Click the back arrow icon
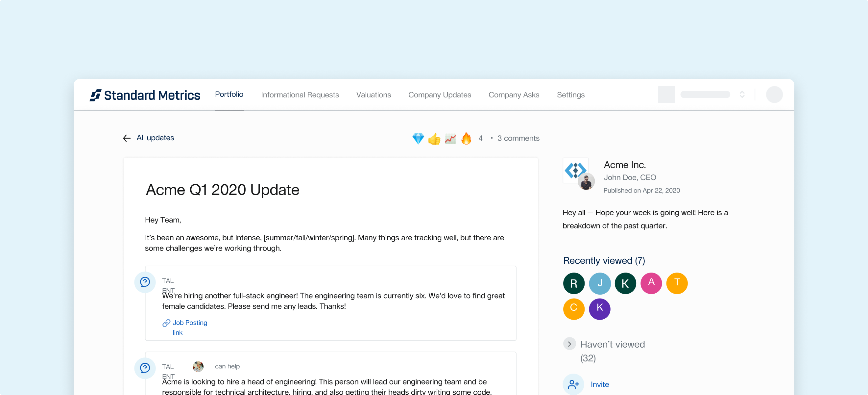 (x=127, y=138)
